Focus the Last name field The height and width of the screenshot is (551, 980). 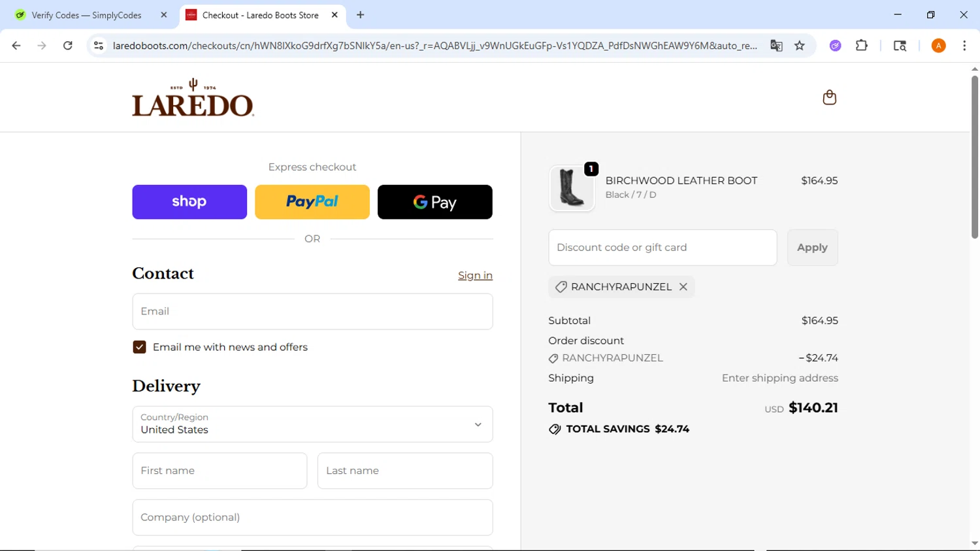pyautogui.click(x=405, y=471)
